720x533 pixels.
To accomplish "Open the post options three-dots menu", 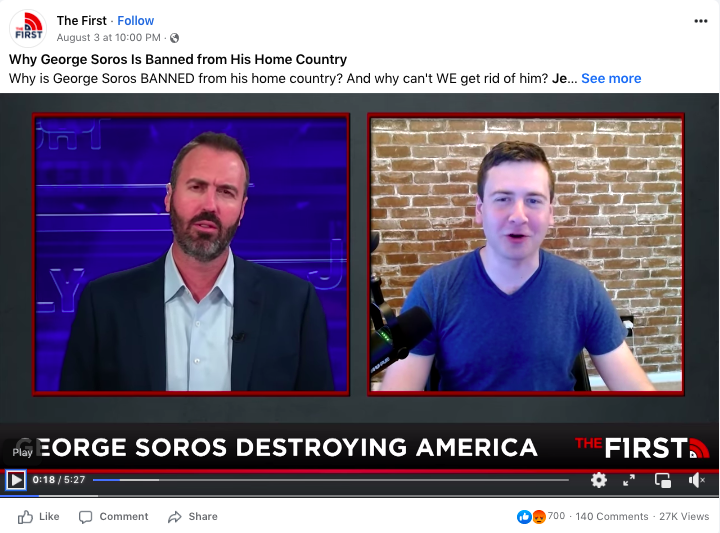I will [700, 21].
